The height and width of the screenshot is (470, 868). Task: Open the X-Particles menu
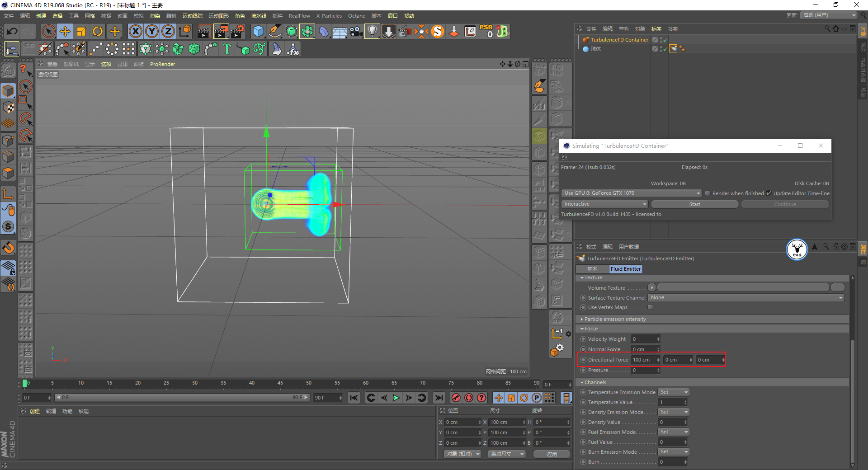pos(329,16)
